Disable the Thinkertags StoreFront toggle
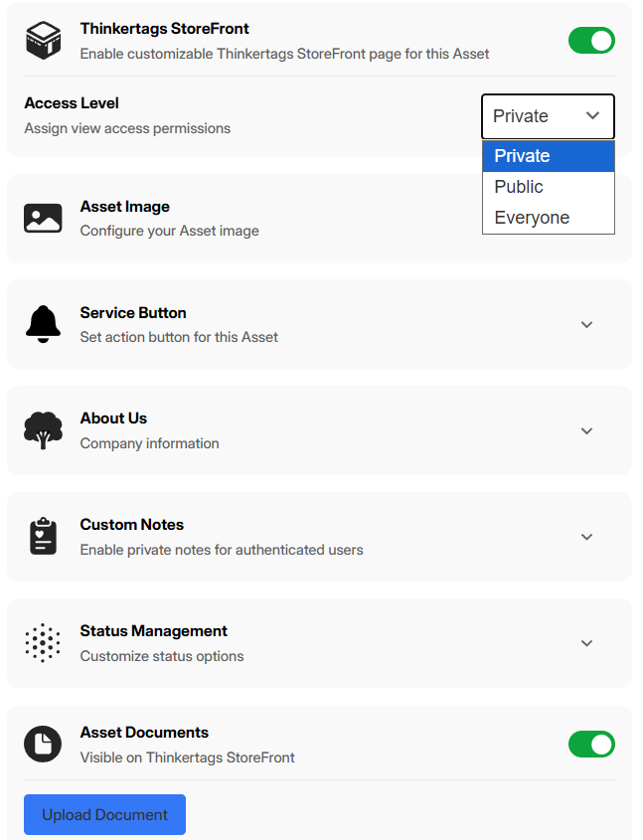 click(x=591, y=40)
